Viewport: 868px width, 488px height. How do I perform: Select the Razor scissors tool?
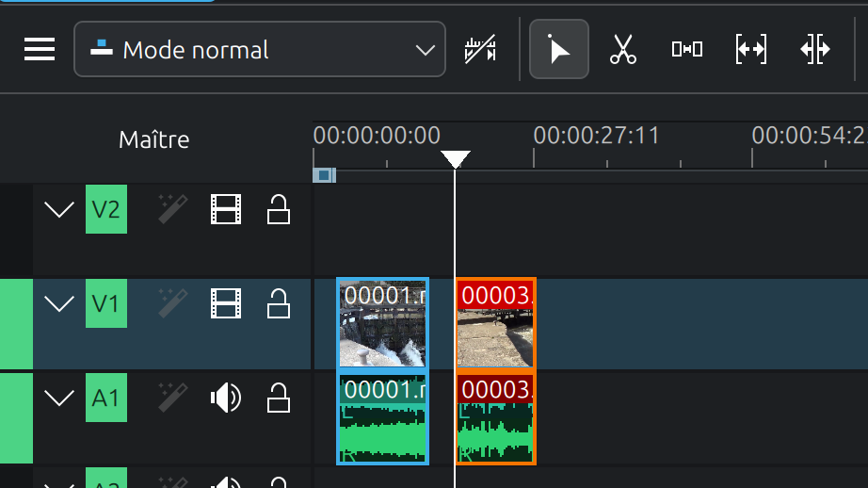pyautogui.click(x=622, y=49)
